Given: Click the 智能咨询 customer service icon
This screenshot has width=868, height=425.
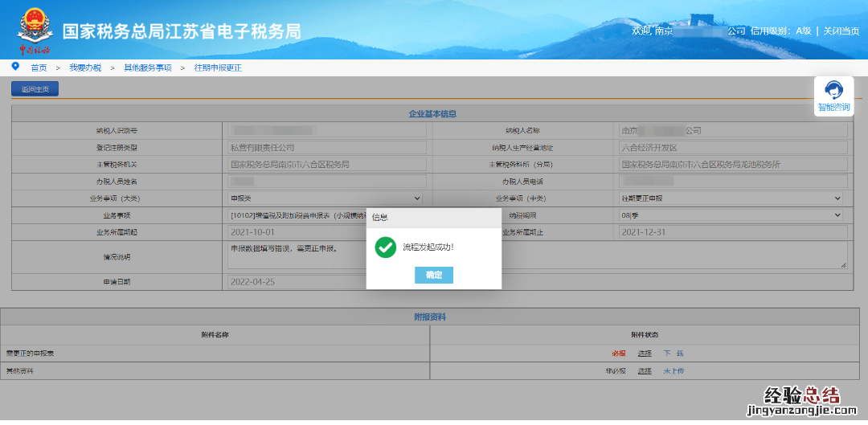Looking at the screenshot, I should (833, 96).
